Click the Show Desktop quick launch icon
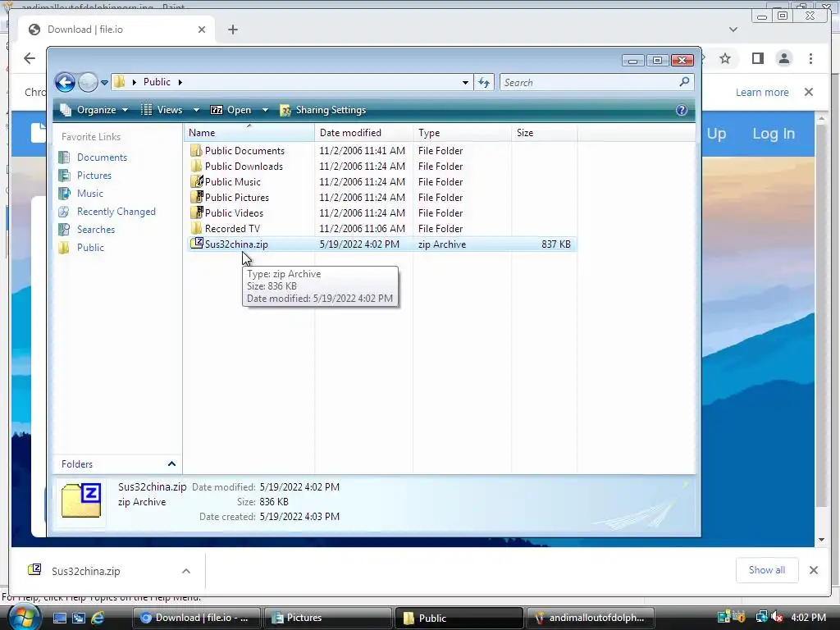Screen dimensions: 840x630 (x=59, y=618)
